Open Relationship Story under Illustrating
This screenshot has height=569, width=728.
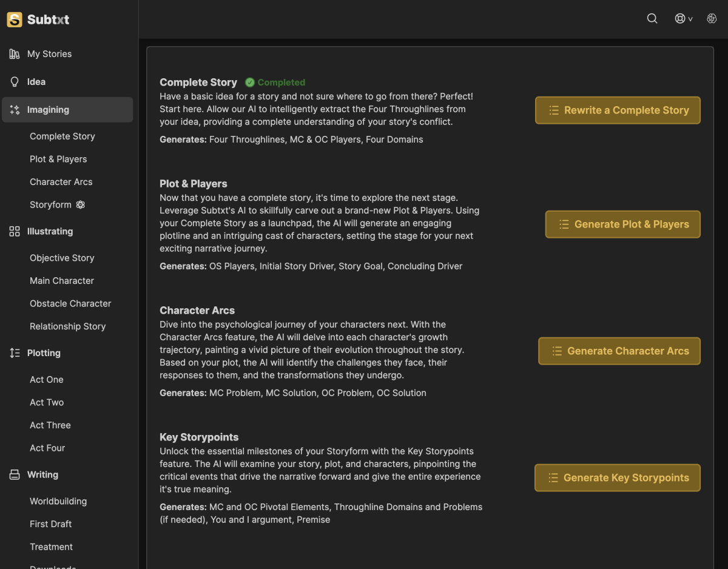[x=68, y=326]
